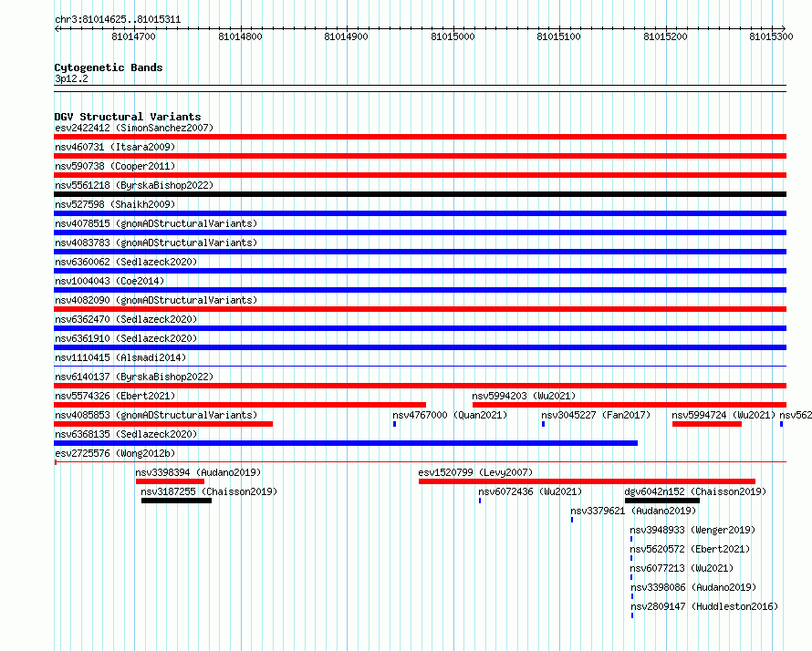Select the nsv527598 (Shaikh2009) label
Screen dimensions: 812x651
tap(115, 204)
